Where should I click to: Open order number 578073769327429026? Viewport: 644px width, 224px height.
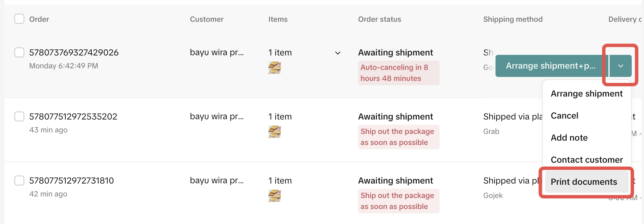pos(74,53)
